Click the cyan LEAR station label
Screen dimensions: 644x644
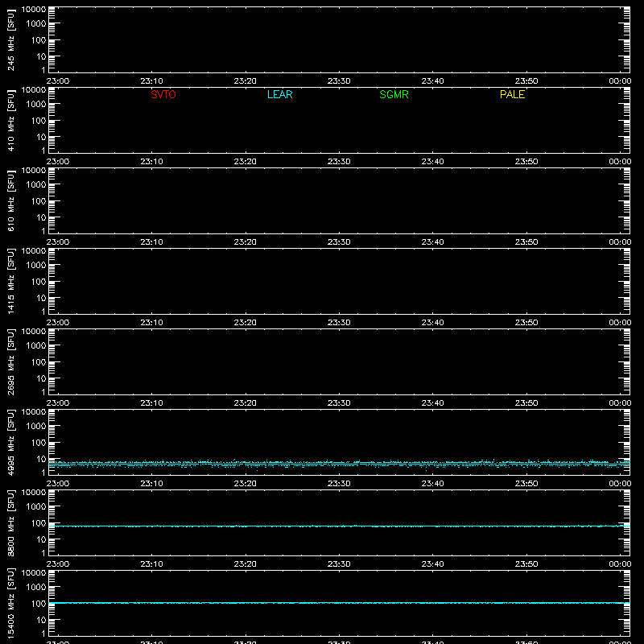(x=279, y=94)
